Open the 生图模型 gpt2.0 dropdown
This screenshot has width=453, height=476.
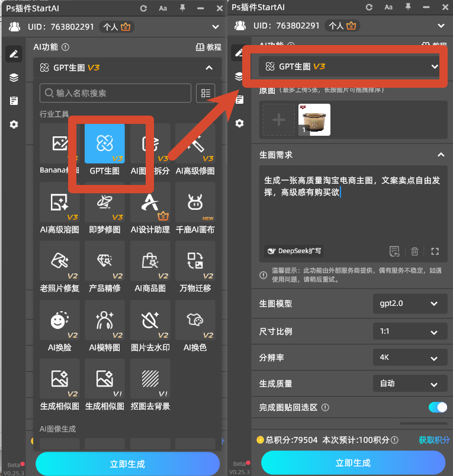[x=410, y=304]
